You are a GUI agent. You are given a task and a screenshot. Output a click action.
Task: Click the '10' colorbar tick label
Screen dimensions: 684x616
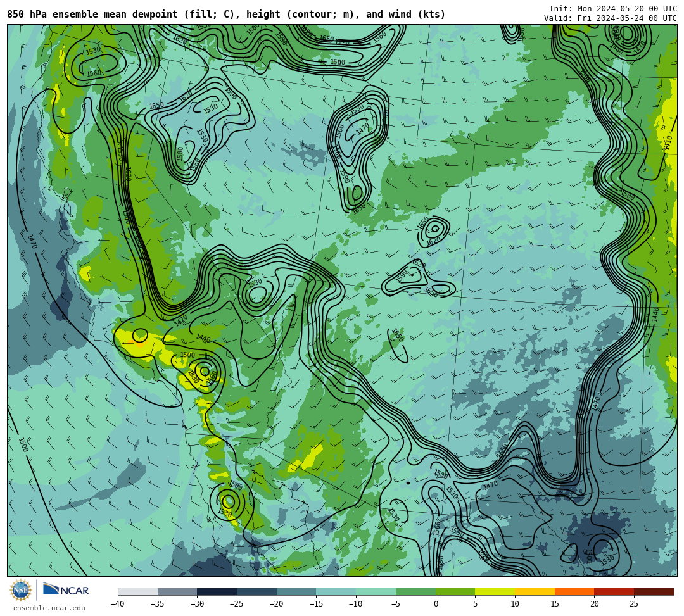pos(515,604)
